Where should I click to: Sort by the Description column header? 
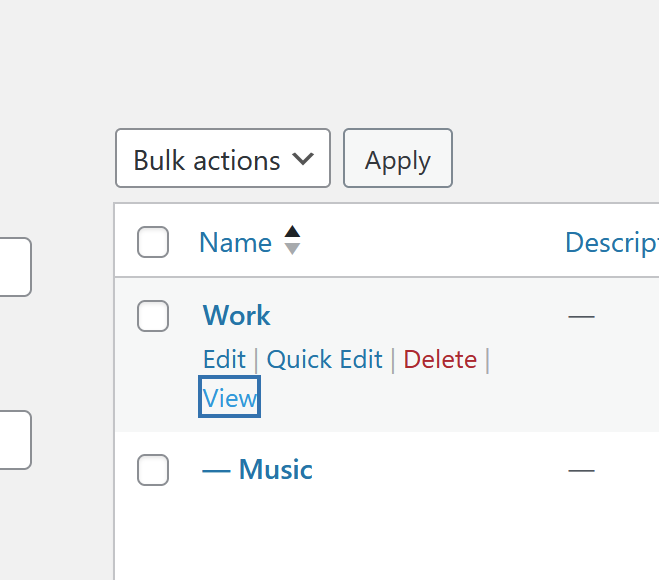click(x=610, y=242)
